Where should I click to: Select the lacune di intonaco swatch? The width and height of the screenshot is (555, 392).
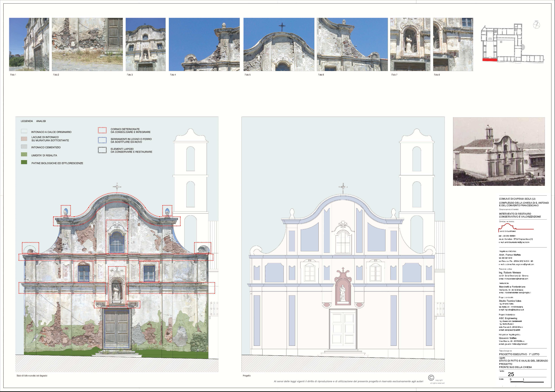[24, 139]
